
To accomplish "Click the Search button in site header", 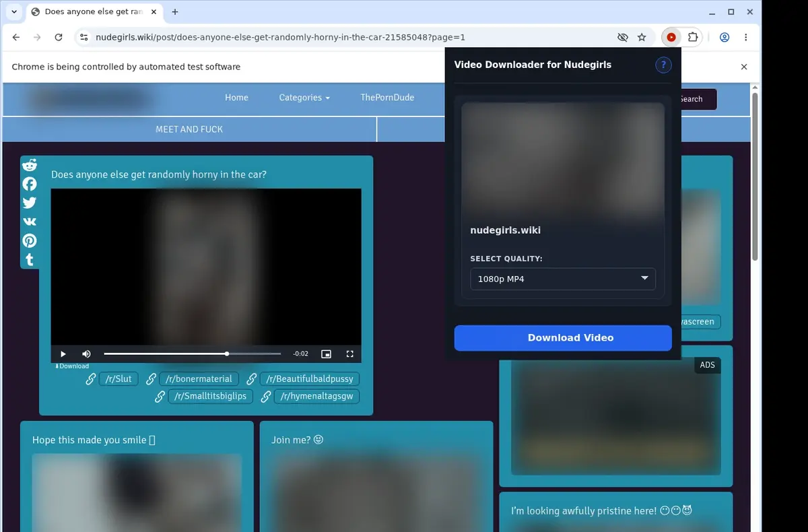I will [698, 99].
